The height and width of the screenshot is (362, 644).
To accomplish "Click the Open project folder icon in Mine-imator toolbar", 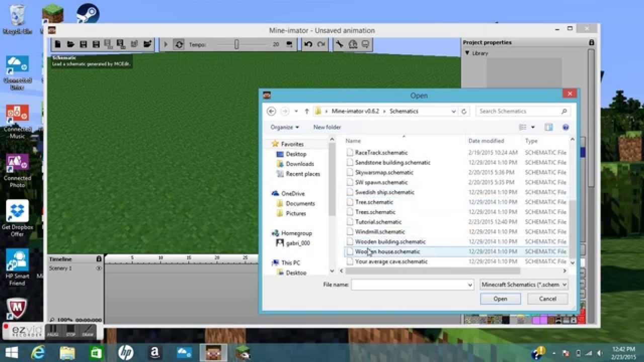I will point(71,44).
